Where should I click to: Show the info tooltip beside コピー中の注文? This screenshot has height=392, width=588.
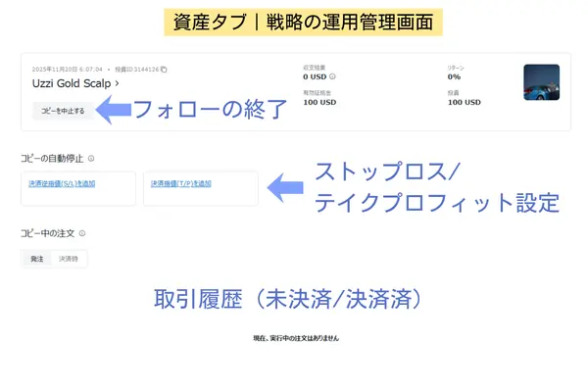click(x=82, y=233)
